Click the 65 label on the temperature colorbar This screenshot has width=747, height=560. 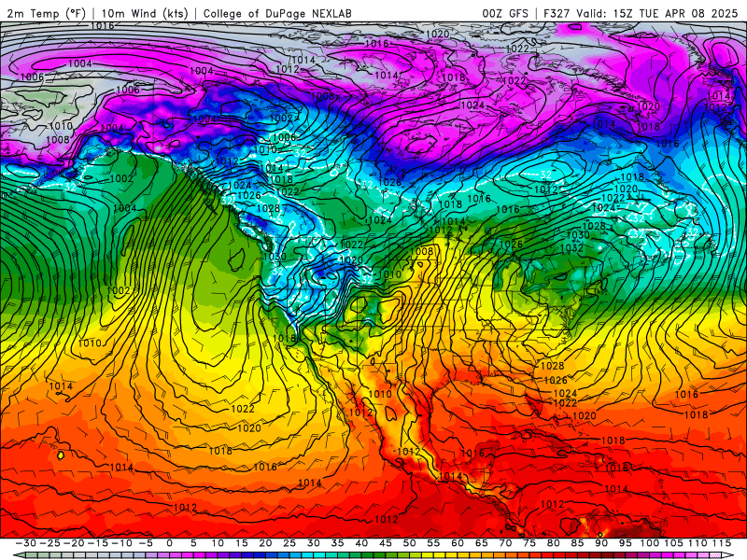(x=482, y=543)
